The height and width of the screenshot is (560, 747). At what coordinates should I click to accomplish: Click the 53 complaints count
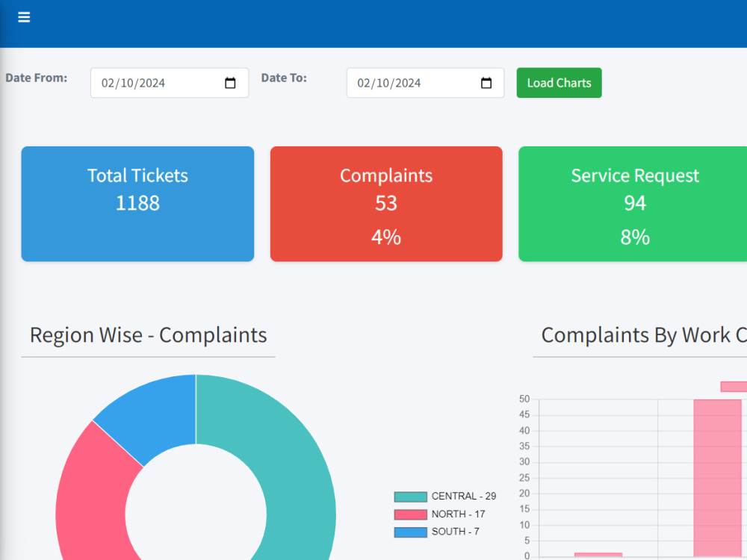click(x=386, y=203)
